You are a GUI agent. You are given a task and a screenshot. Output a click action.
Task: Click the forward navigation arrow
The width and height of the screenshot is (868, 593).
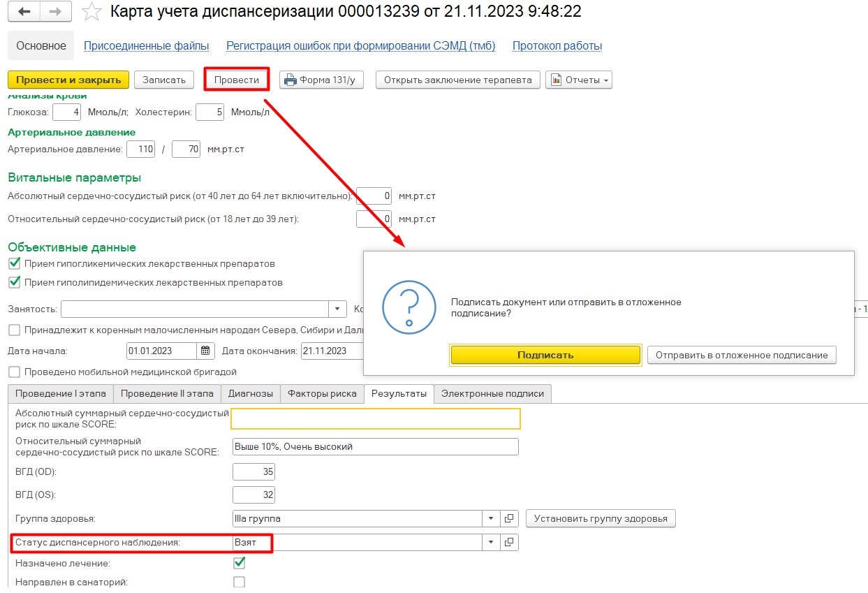[57, 12]
